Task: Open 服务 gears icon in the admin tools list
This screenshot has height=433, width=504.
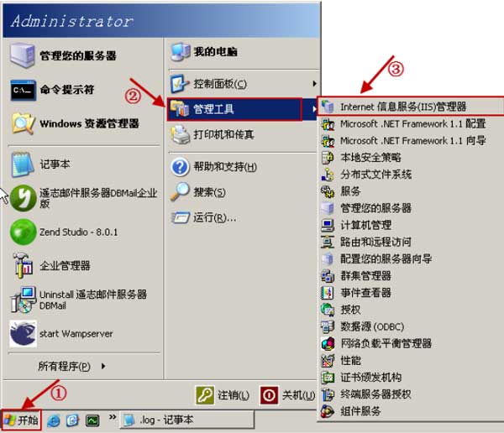Action: coord(328,191)
